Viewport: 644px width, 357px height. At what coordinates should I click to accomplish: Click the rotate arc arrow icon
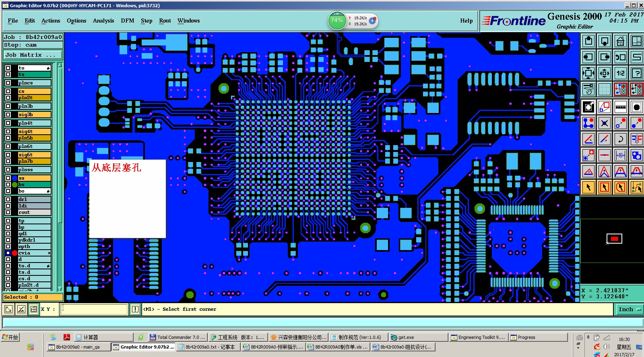coord(620,139)
